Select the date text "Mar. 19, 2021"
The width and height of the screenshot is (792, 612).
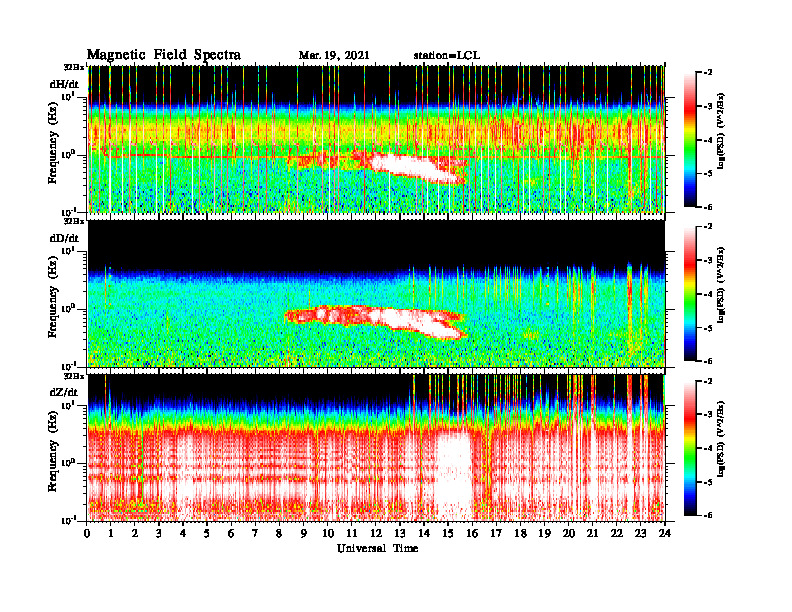[334, 56]
